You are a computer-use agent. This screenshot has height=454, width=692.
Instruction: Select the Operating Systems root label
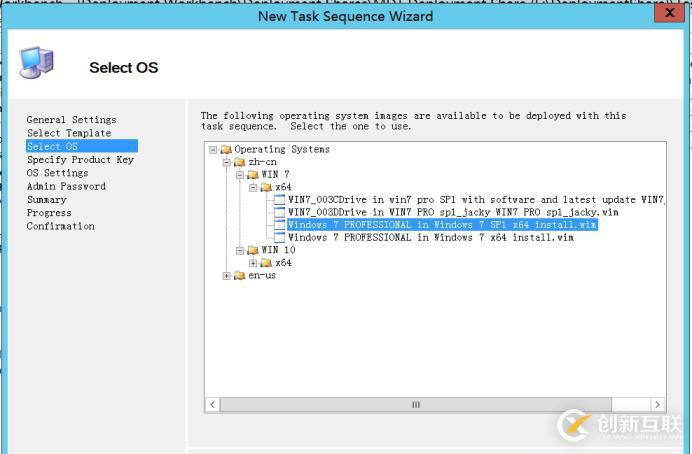click(282, 150)
